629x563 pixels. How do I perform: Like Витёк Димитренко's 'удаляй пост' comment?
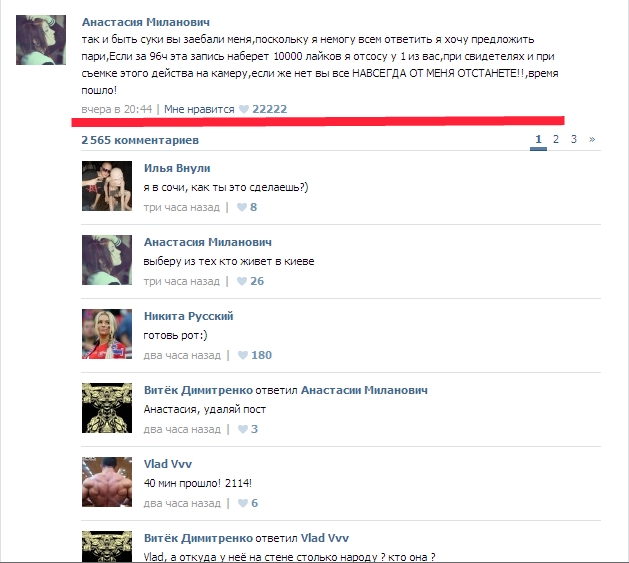pyautogui.click(x=243, y=429)
